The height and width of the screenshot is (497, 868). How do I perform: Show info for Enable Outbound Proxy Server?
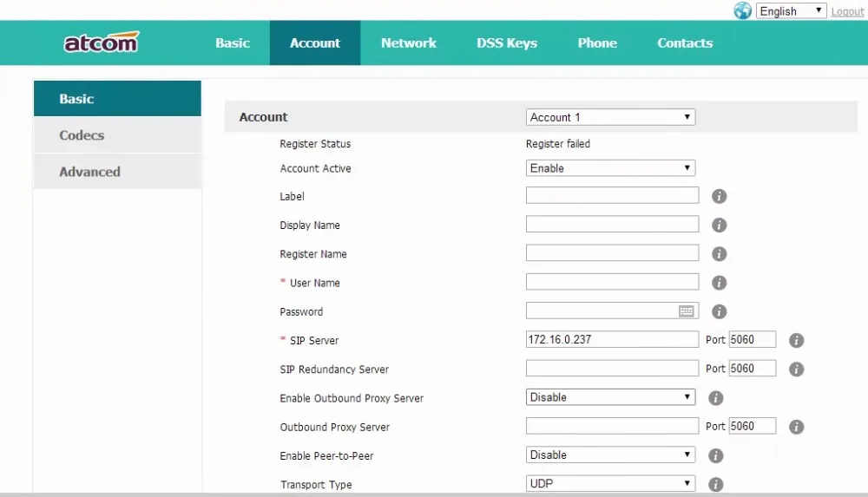(x=716, y=397)
